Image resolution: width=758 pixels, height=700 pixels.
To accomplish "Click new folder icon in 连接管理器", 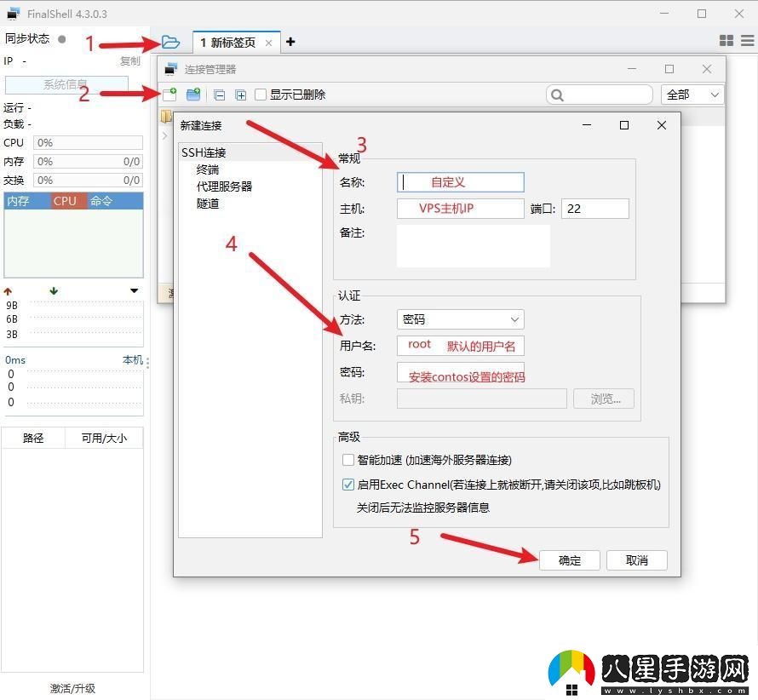I will tap(193, 95).
